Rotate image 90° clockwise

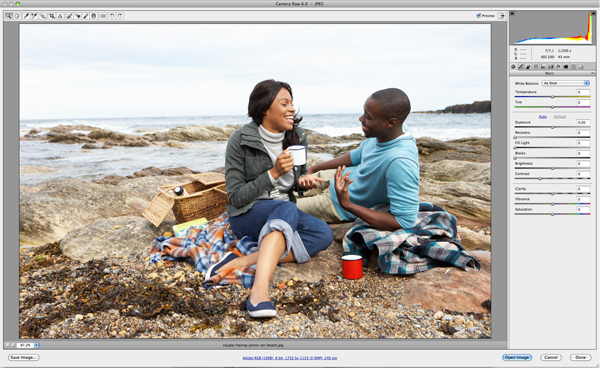pos(120,16)
